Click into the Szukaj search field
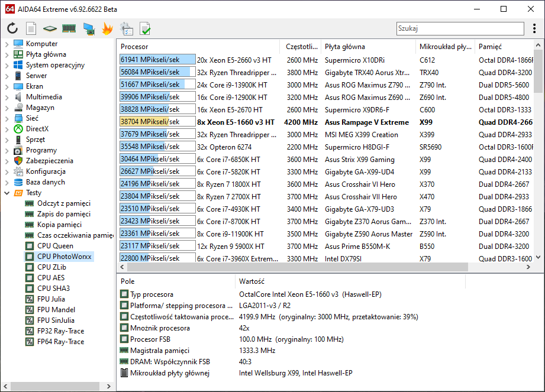 [459, 28]
